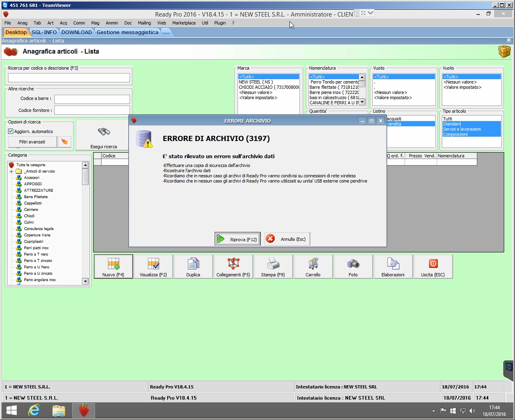The height and width of the screenshot is (420, 515).
Task: Open Collegamenti (F5)
Action: point(233,266)
